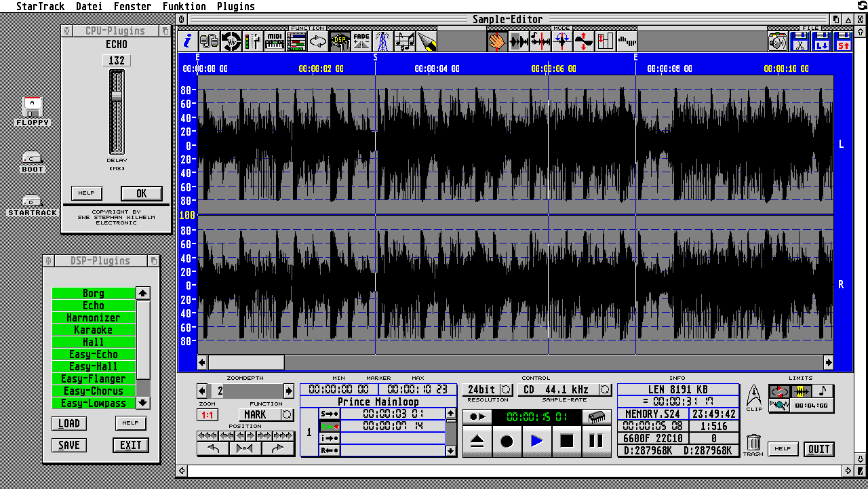Open the Fenster menu
The height and width of the screenshot is (489, 868).
pos(132,6)
